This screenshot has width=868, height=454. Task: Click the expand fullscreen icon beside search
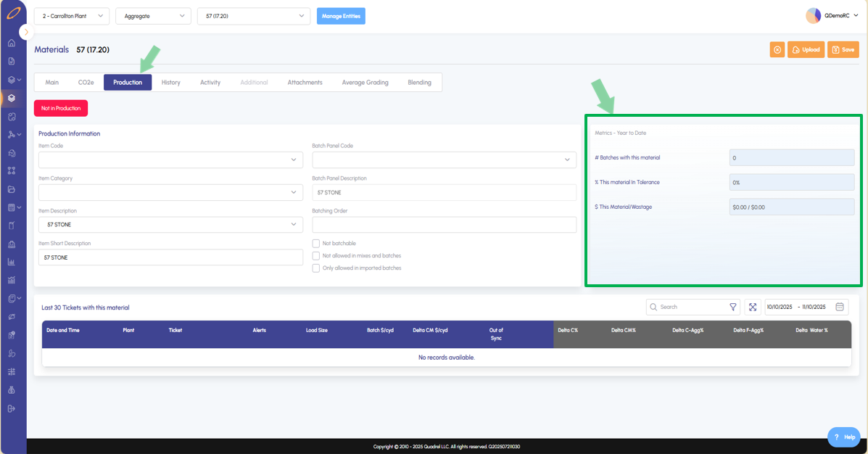click(x=752, y=307)
